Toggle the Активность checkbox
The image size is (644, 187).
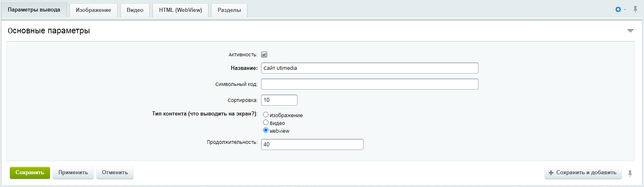[x=264, y=55]
